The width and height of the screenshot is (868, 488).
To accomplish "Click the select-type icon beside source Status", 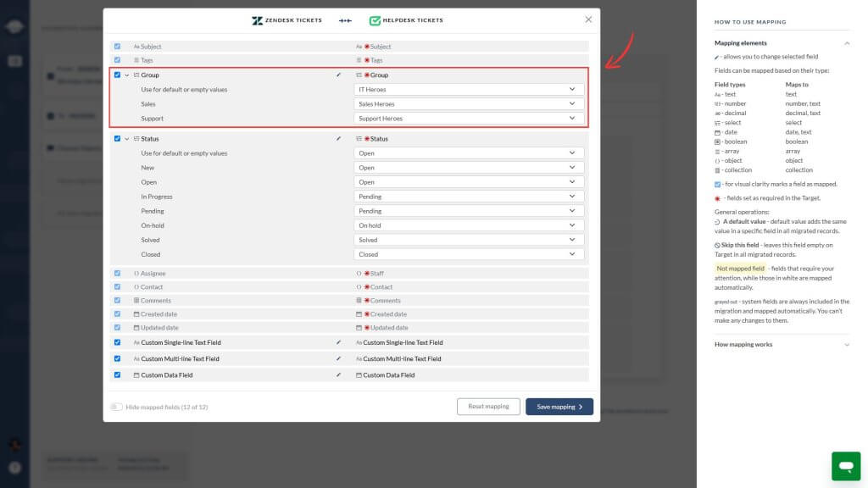I will 136,139.
